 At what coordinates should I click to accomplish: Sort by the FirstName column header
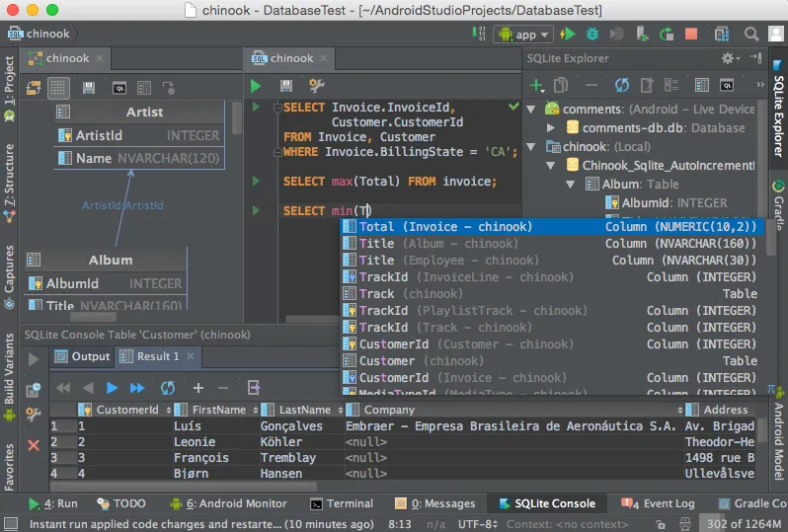216,410
